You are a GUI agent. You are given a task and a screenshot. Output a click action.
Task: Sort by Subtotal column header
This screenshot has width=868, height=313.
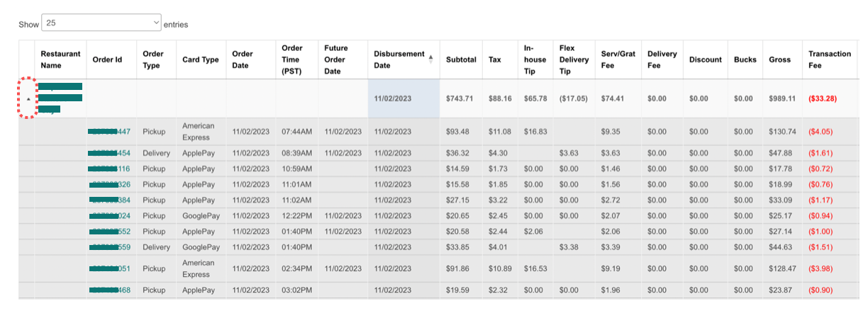461,59
